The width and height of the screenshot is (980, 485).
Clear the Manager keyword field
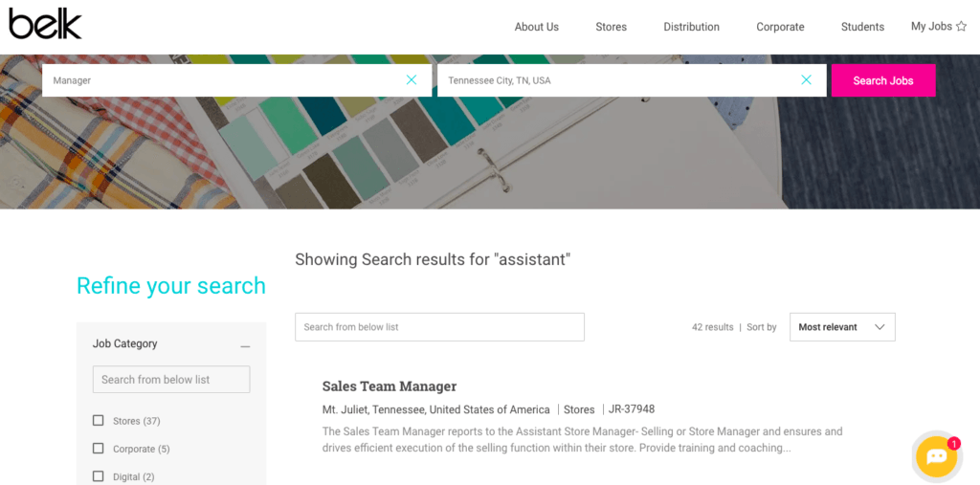click(x=412, y=80)
